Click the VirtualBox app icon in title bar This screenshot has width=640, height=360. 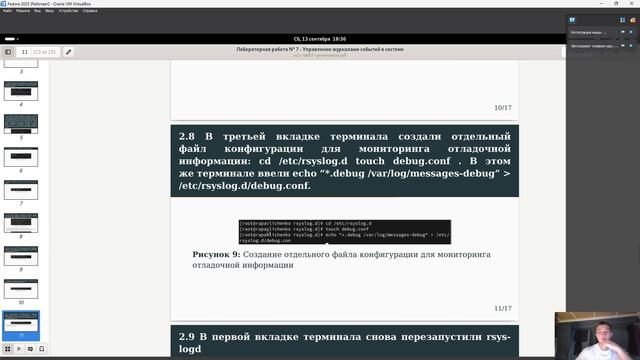click(x=3, y=4)
